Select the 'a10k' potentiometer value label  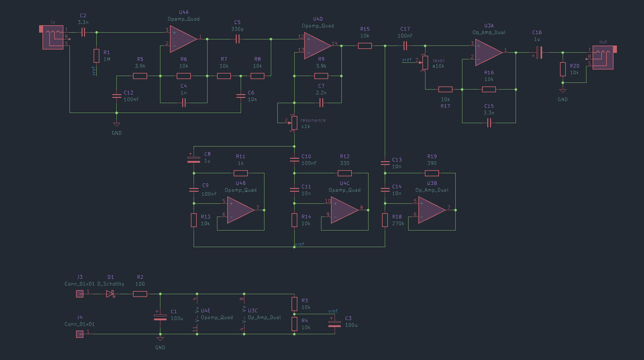tap(438, 66)
